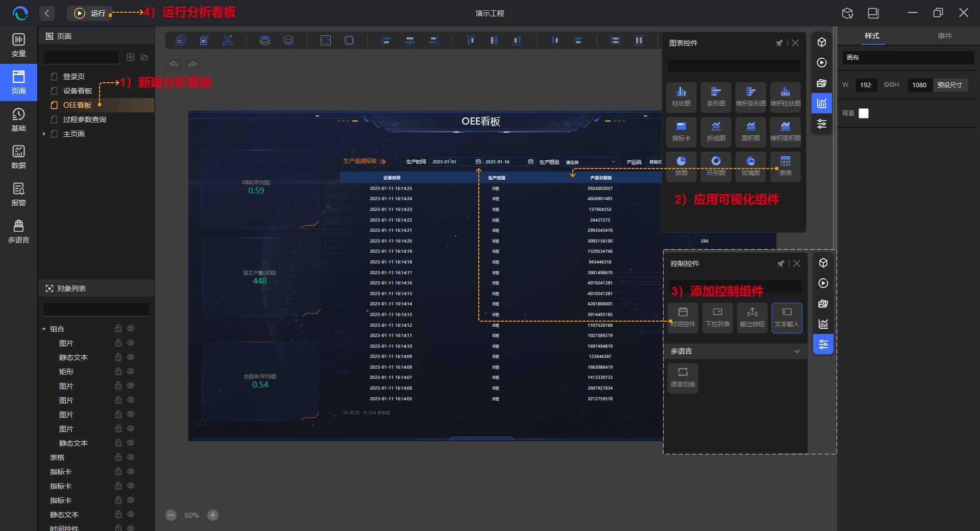Open the 生产班组 dropdown on the canvas

pyautogui.click(x=591, y=162)
